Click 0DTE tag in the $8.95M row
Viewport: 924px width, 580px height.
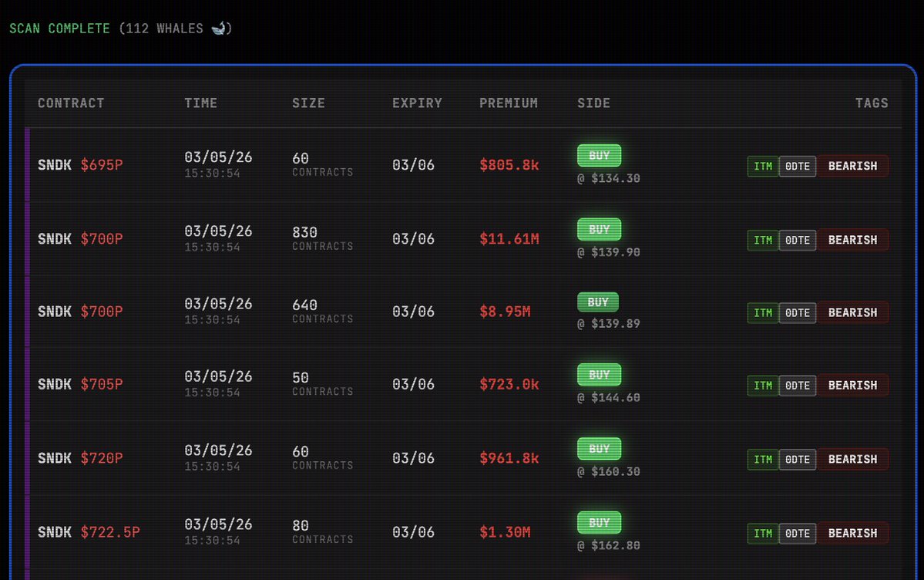pos(798,312)
